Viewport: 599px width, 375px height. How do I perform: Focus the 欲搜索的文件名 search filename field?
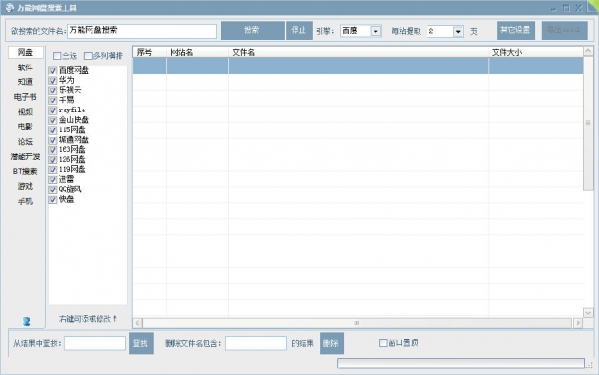pos(142,31)
